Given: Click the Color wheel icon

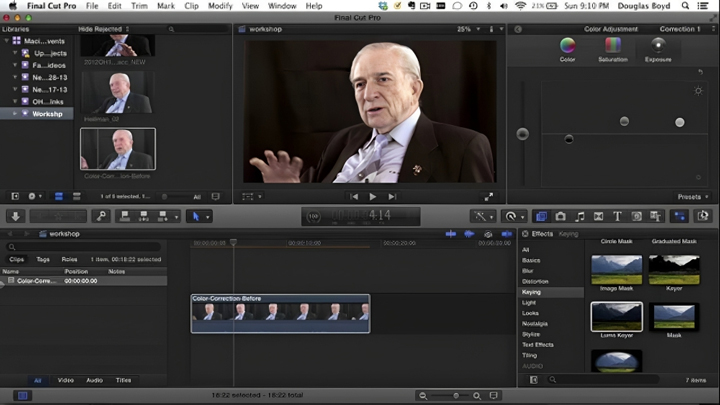Looking at the screenshot, I should [567, 45].
